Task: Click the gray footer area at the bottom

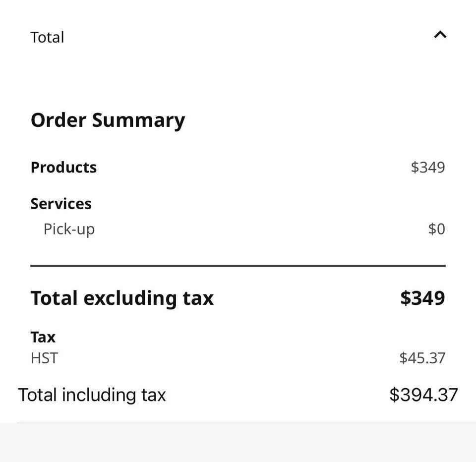Action: coord(238,443)
